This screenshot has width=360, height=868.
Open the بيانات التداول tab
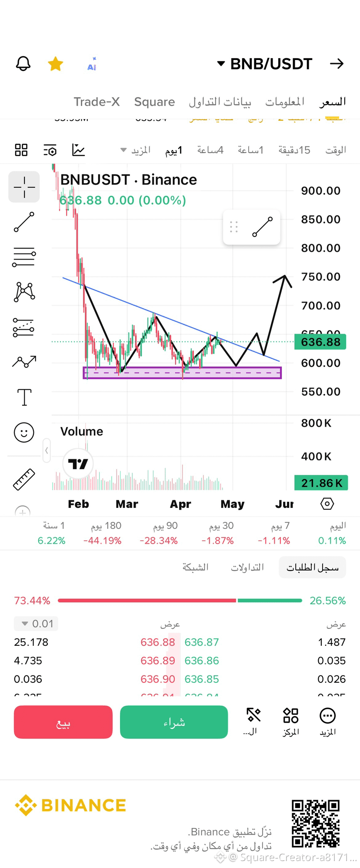click(220, 102)
